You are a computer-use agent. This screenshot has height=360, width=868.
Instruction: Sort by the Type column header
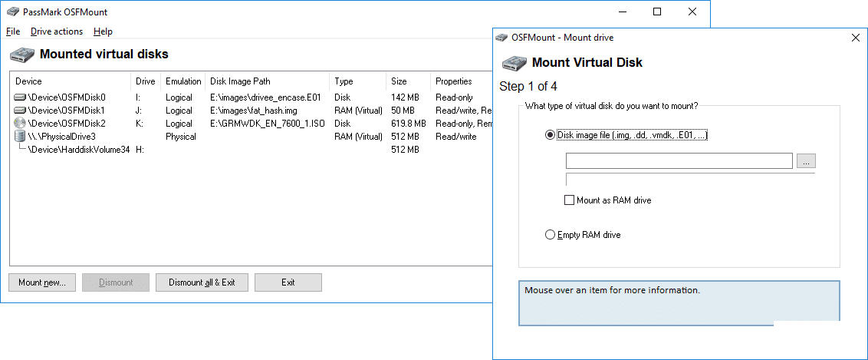[x=358, y=81]
